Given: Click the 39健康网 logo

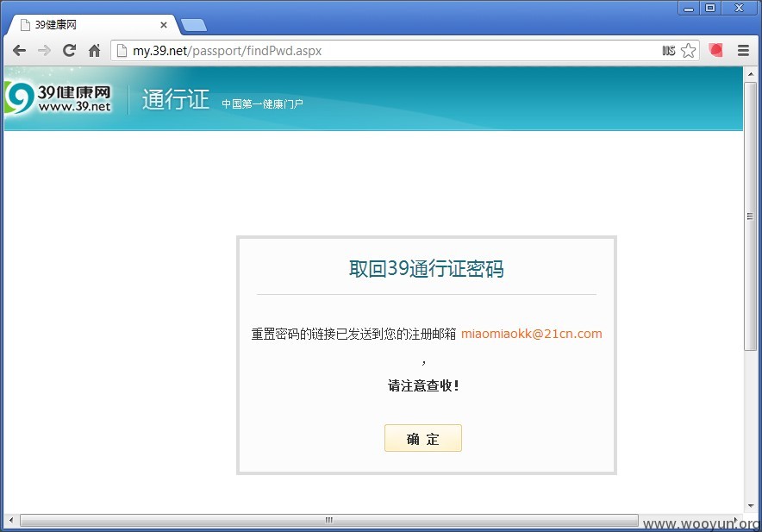Looking at the screenshot, I should (59, 98).
